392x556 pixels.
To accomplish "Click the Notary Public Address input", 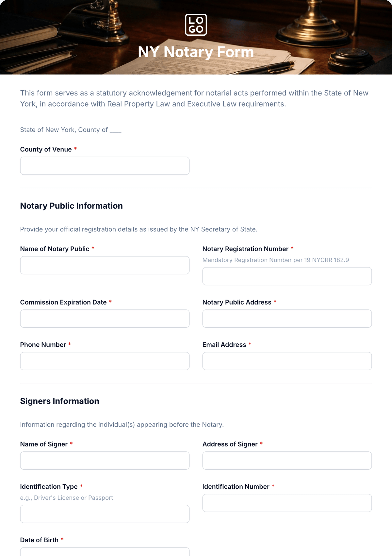I will click(287, 319).
